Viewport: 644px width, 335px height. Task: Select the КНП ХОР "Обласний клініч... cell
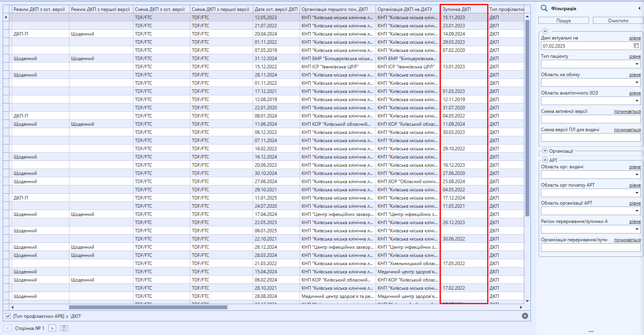tap(408, 181)
